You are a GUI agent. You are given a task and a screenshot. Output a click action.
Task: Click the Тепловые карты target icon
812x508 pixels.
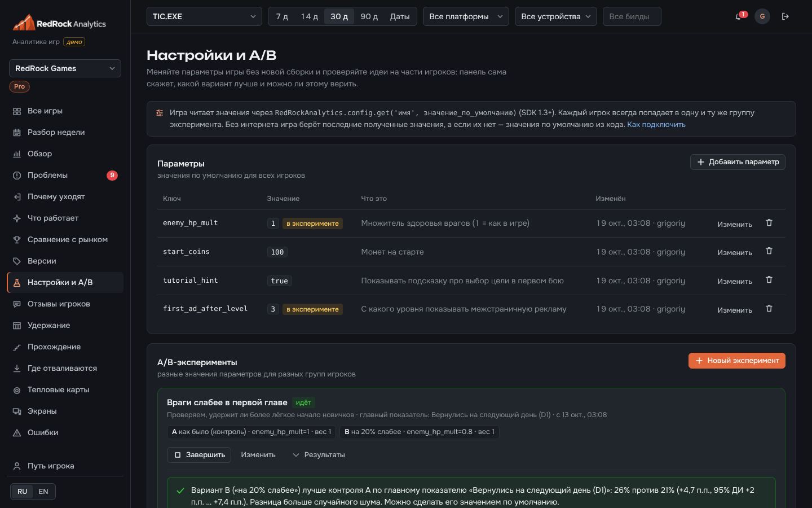coord(17,390)
